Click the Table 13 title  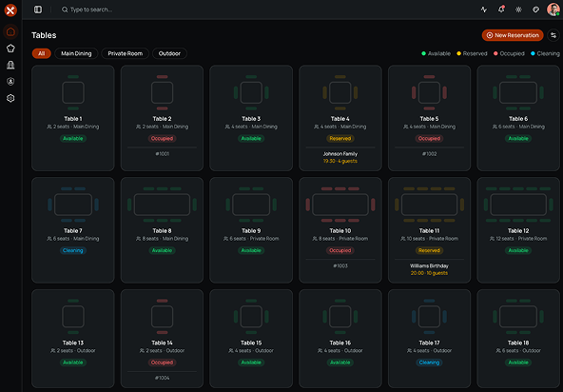click(73, 343)
